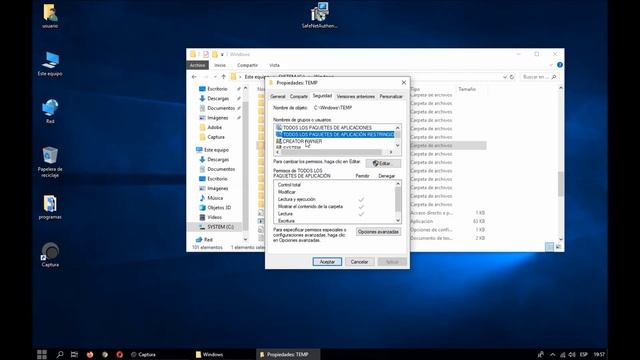Switch Explorer to large icons view

coord(558,247)
